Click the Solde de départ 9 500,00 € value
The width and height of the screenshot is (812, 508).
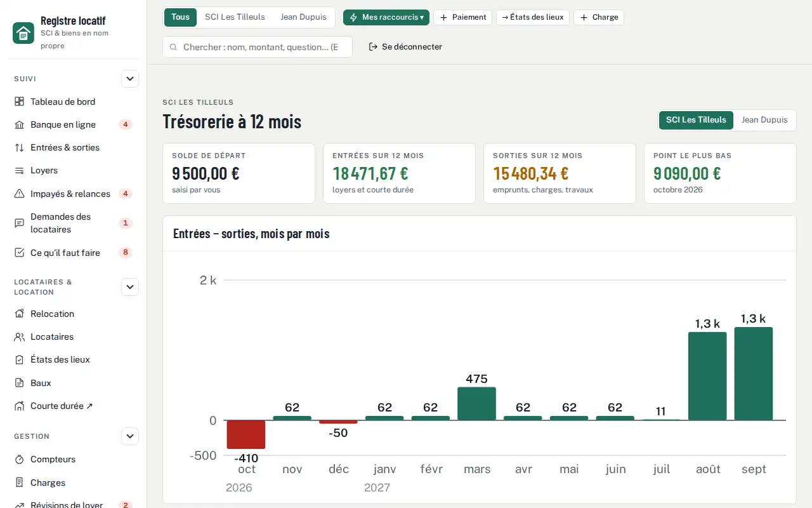pos(206,173)
